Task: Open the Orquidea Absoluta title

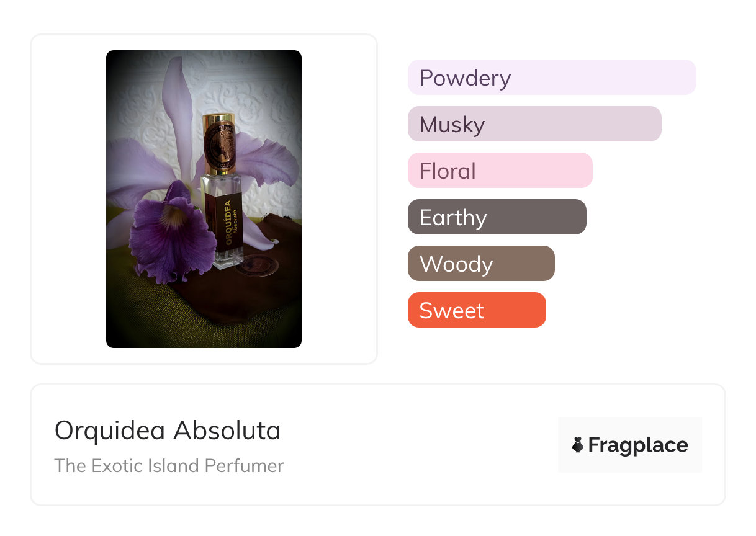Action: 168,430
